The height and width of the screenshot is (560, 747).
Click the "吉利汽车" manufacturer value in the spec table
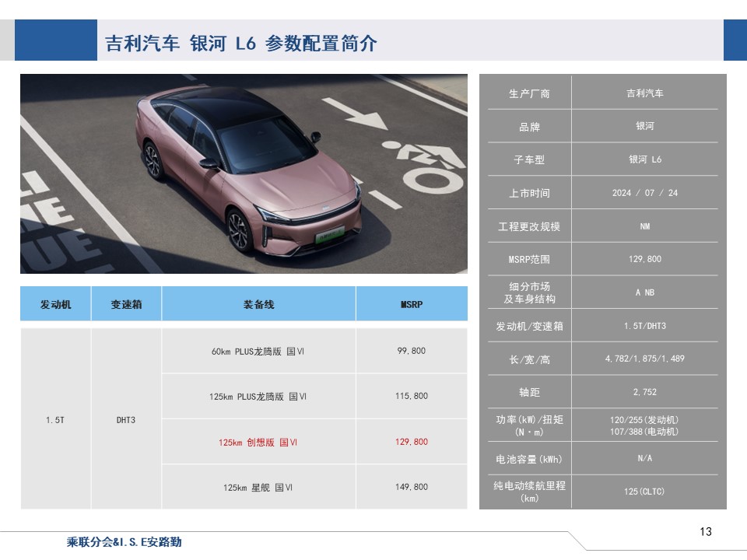pos(645,93)
